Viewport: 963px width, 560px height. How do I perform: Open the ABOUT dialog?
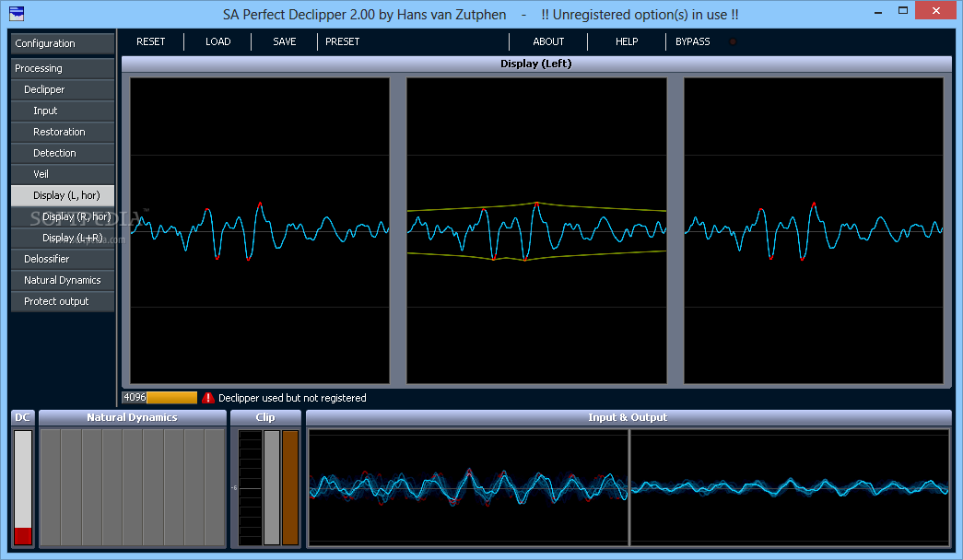[548, 41]
